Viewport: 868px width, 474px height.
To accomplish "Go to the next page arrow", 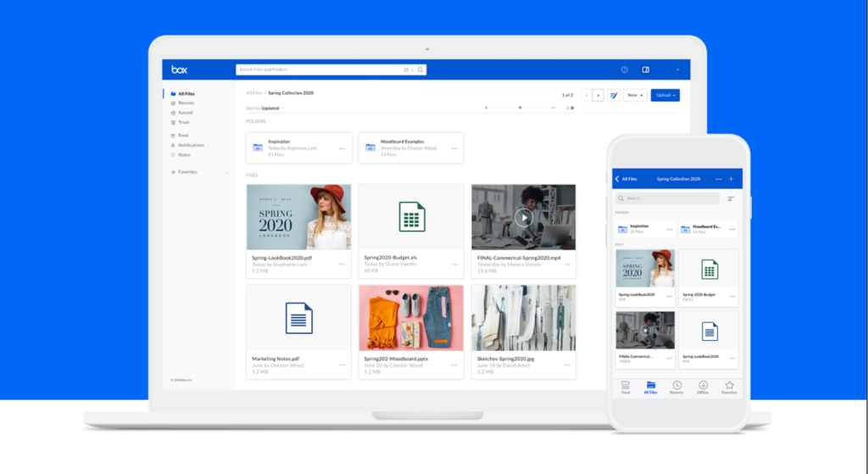I will [x=598, y=96].
